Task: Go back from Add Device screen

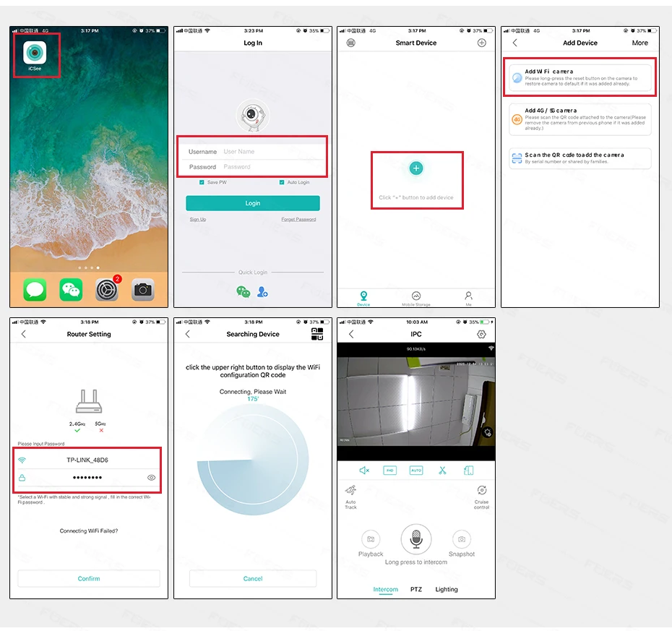Action: click(514, 43)
